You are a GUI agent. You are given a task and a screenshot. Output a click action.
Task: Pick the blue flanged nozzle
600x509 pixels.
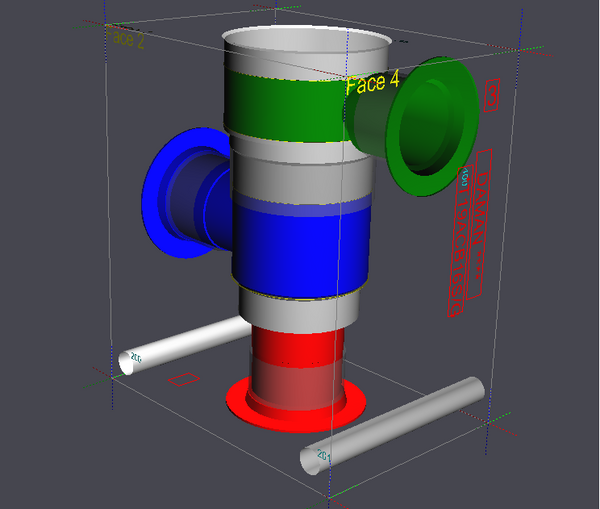point(186,193)
